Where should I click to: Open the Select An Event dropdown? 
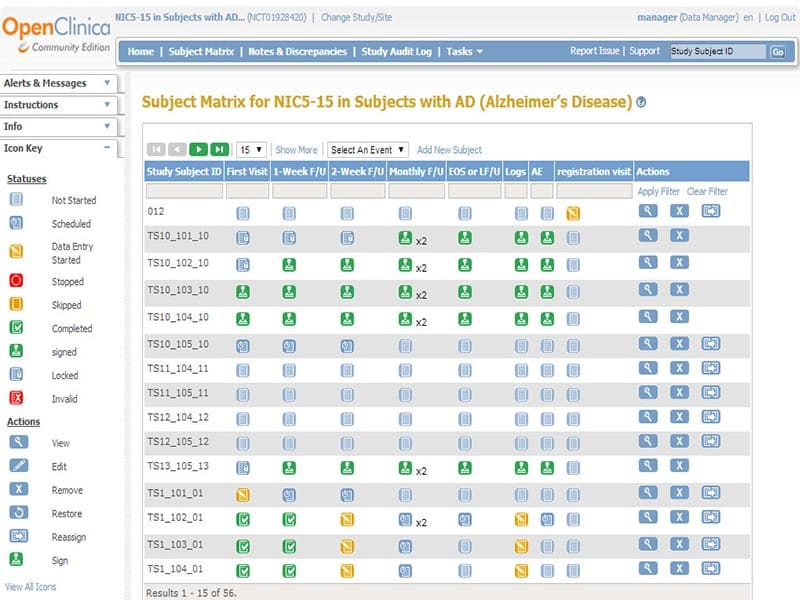click(367, 149)
